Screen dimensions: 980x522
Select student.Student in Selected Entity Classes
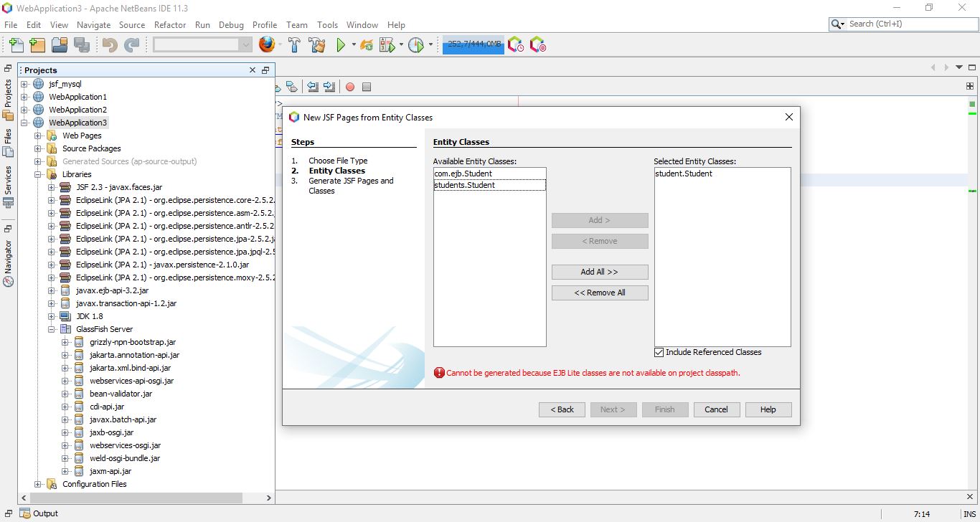(722, 174)
